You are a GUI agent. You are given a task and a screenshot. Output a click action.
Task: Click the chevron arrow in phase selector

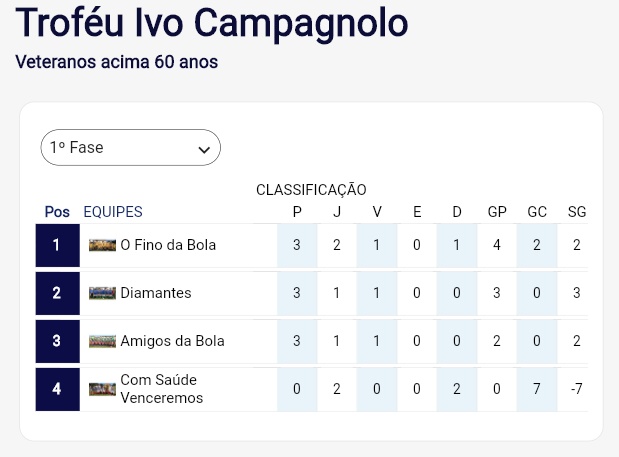click(204, 150)
